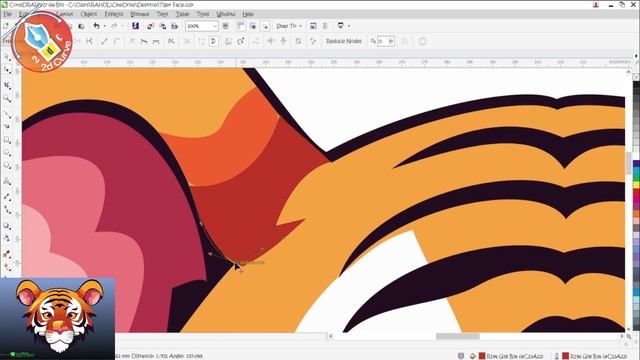This screenshot has width=640, height=360.
Task: Click the Rotate or skew nodes icon
Action: pyautogui.click(x=241, y=41)
